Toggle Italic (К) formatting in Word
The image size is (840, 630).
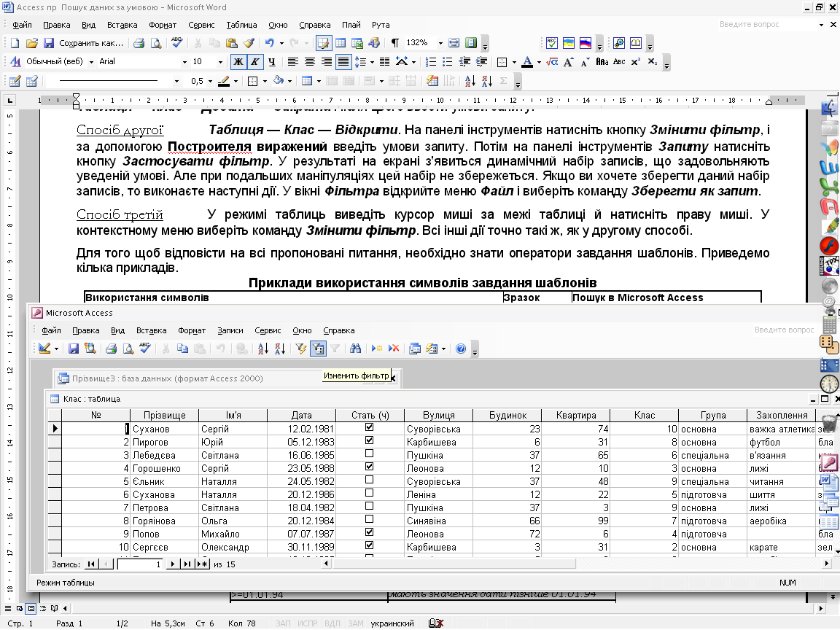point(255,62)
